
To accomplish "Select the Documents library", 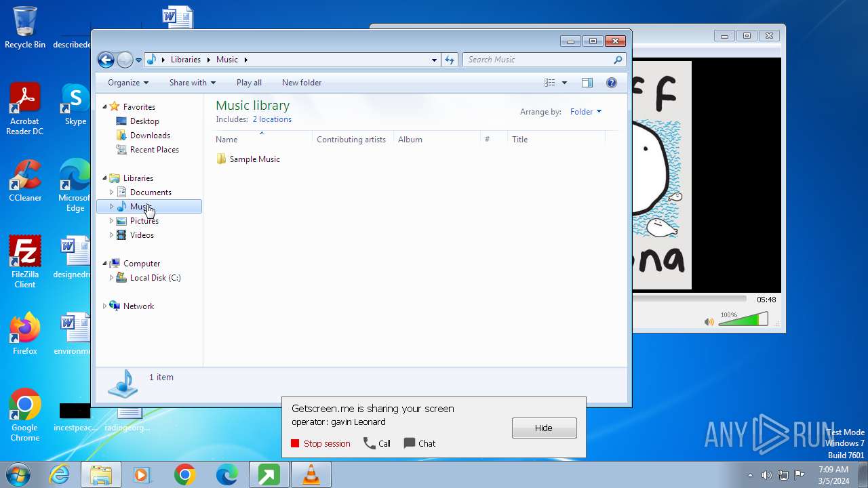I will tap(151, 192).
